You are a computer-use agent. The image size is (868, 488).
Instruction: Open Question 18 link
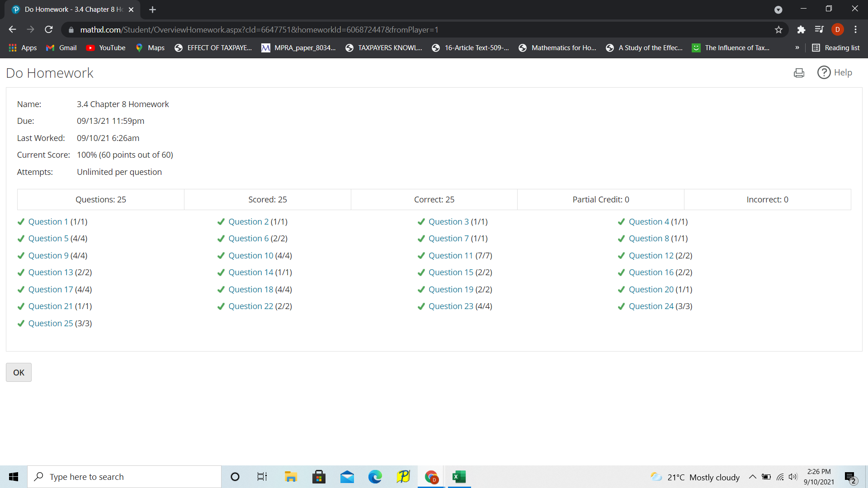tap(250, 290)
